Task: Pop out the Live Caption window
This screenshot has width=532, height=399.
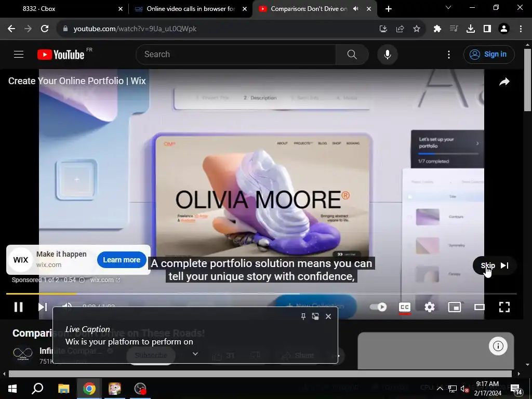Action: coord(315,316)
